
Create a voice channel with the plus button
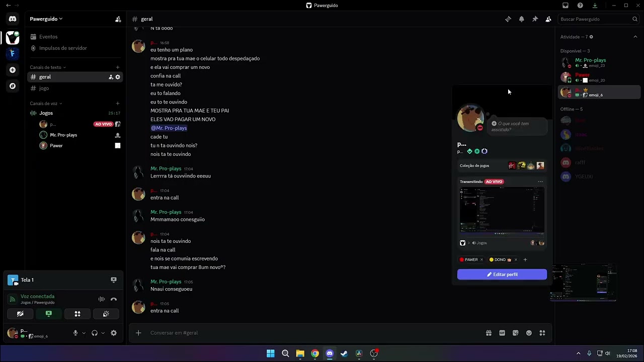tap(118, 104)
